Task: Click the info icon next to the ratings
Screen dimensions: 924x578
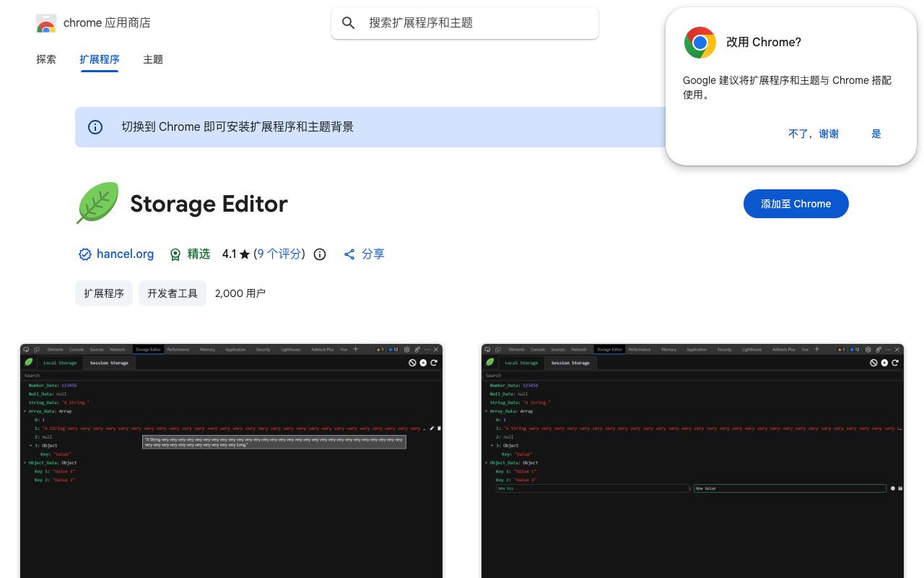Action: [x=320, y=254]
